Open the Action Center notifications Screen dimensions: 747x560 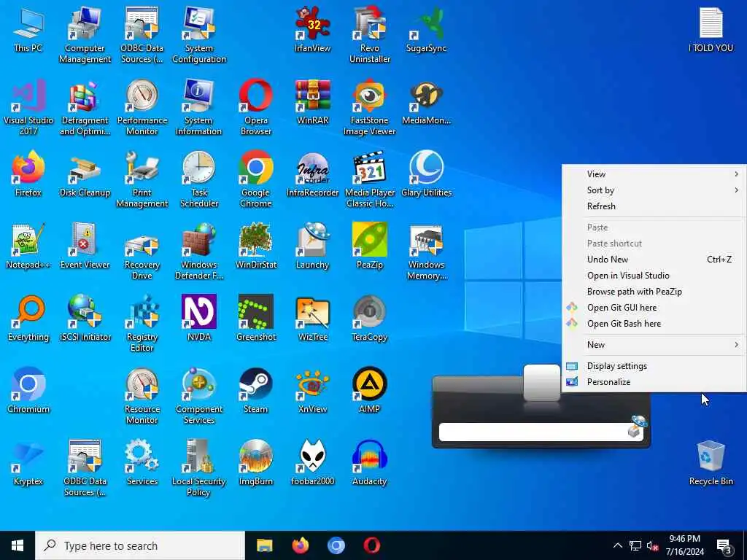click(724, 546)
